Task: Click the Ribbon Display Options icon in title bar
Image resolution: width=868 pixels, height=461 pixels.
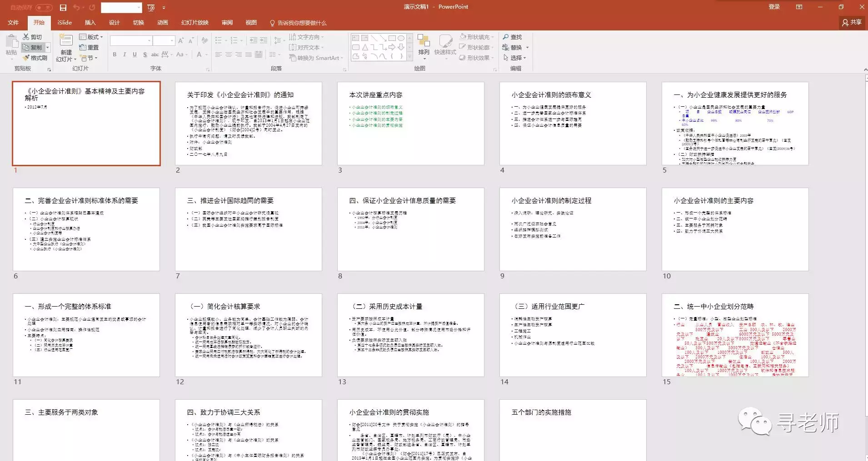Action: 799,7
